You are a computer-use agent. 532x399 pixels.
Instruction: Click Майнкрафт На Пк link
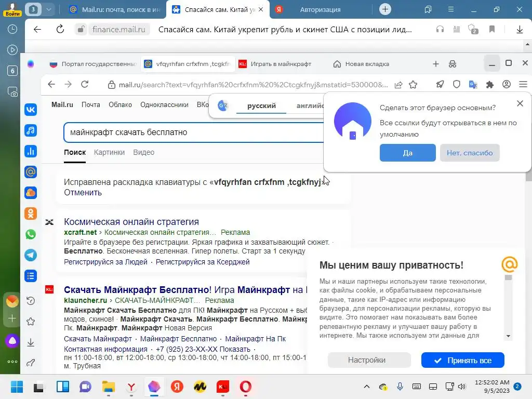coord(256,339)
